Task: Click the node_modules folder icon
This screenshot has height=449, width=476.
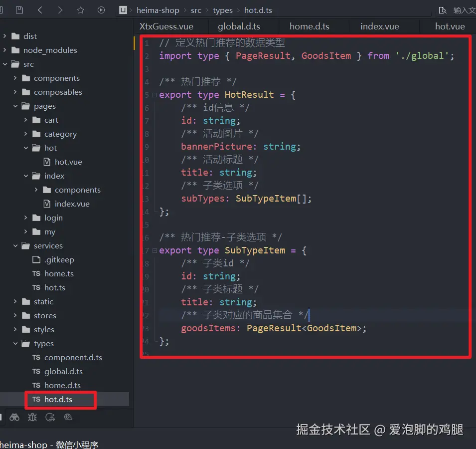Action: click(15, 50)
